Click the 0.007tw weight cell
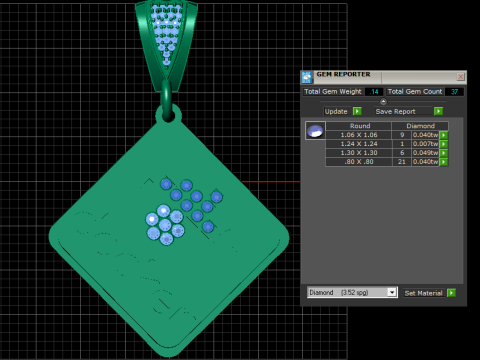Screen dimensions: 480x360 [x=425, y=144]
